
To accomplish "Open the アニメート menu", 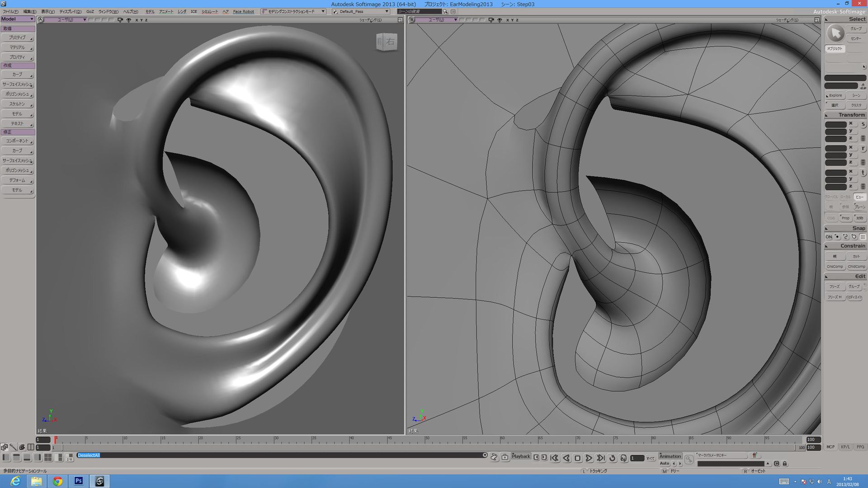I will coord(166,11).
